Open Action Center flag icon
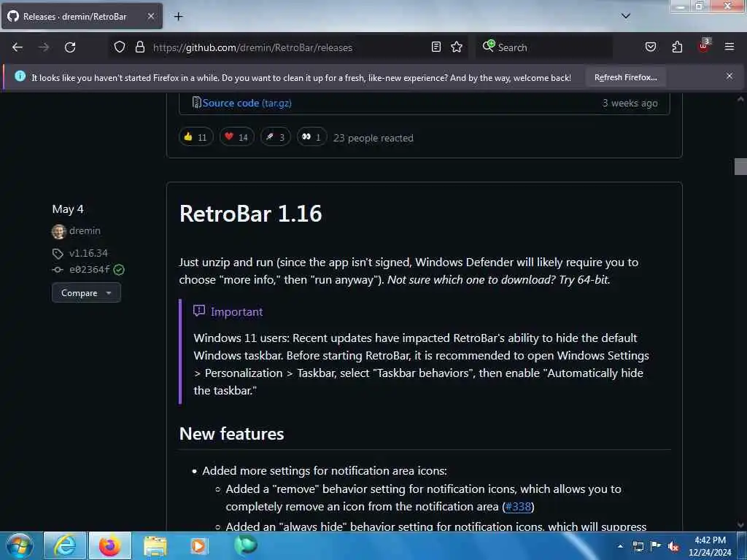The image size is (747, 560). pyautogui.click(x=656, y=545)
